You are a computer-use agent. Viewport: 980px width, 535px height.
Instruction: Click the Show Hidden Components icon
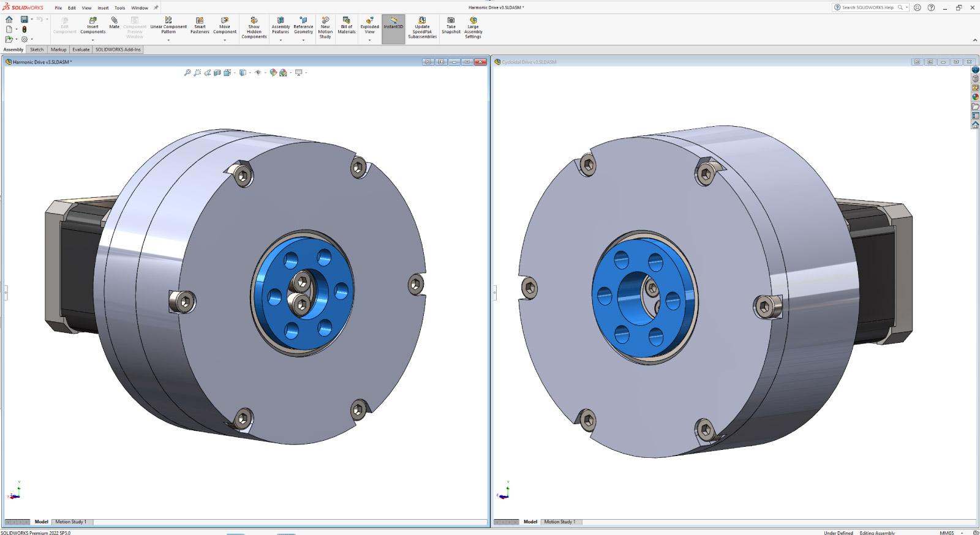254,21
